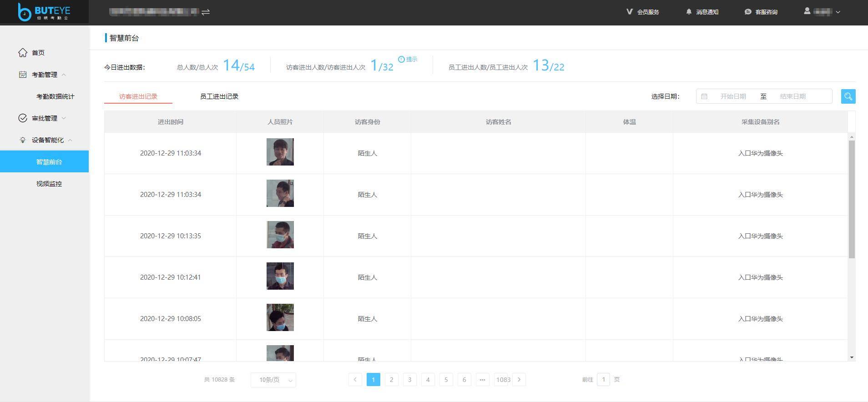Go to page 2 of records
Screen dimensions: 868x402
coord(391,380)
